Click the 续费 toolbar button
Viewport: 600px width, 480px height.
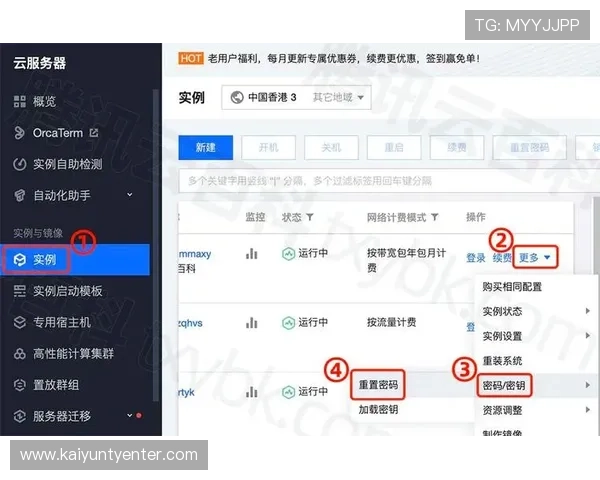click(457, 147)
